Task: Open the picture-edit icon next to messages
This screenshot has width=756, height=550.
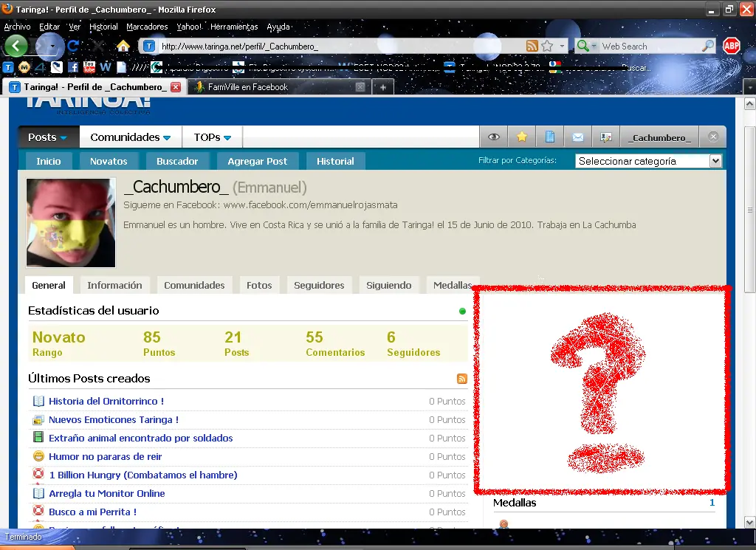Action: point(606,137)
